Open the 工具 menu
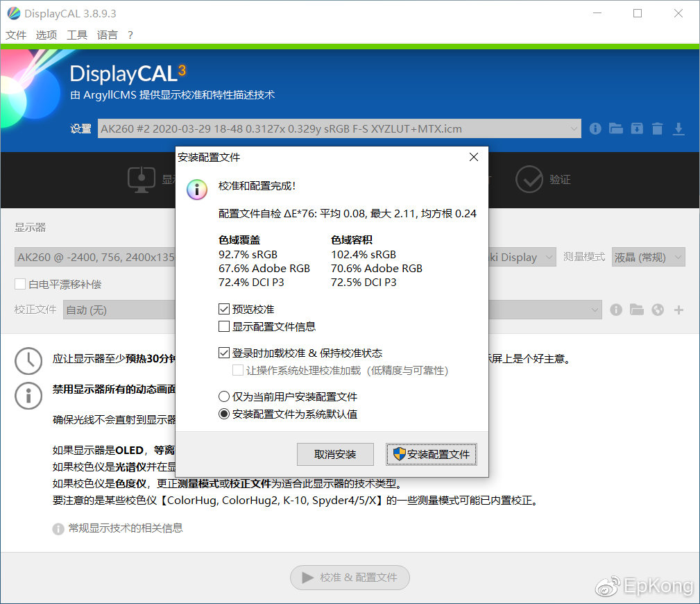Image resolution: width=700 pixels, height=604 pixels. coord(77,35)
